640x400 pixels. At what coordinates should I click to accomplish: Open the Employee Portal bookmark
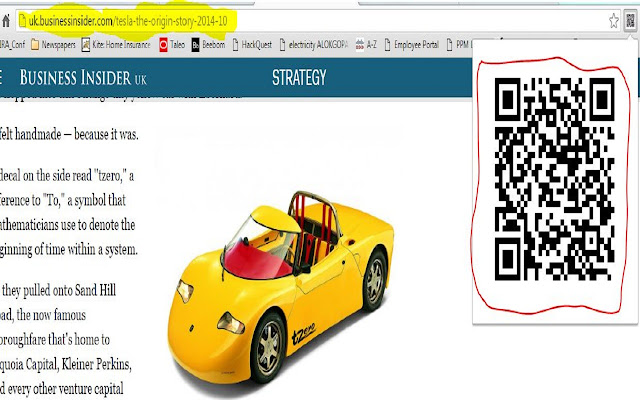(x=411, y=44)
